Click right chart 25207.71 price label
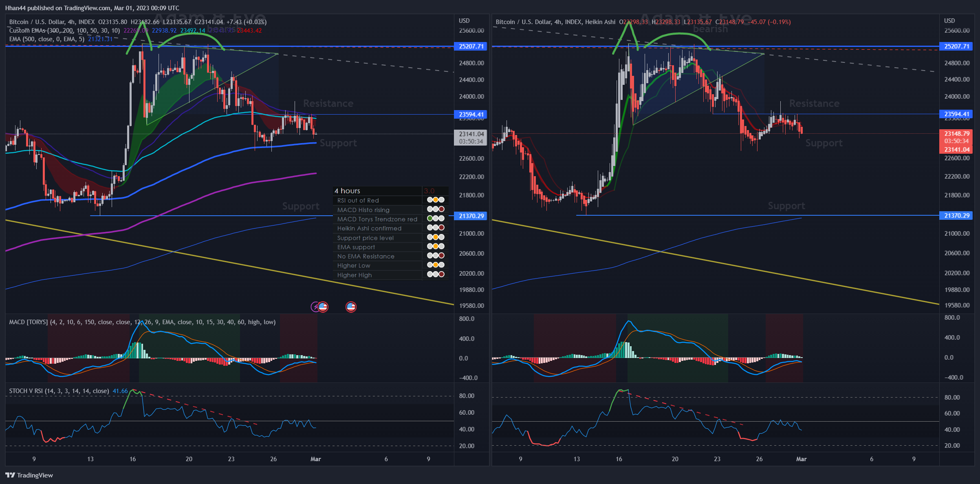The image size is (980, 484). coord(956,46)
